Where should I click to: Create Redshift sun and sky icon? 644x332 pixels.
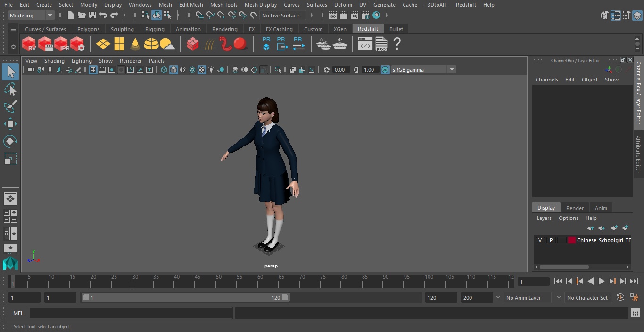coord(167,44)
